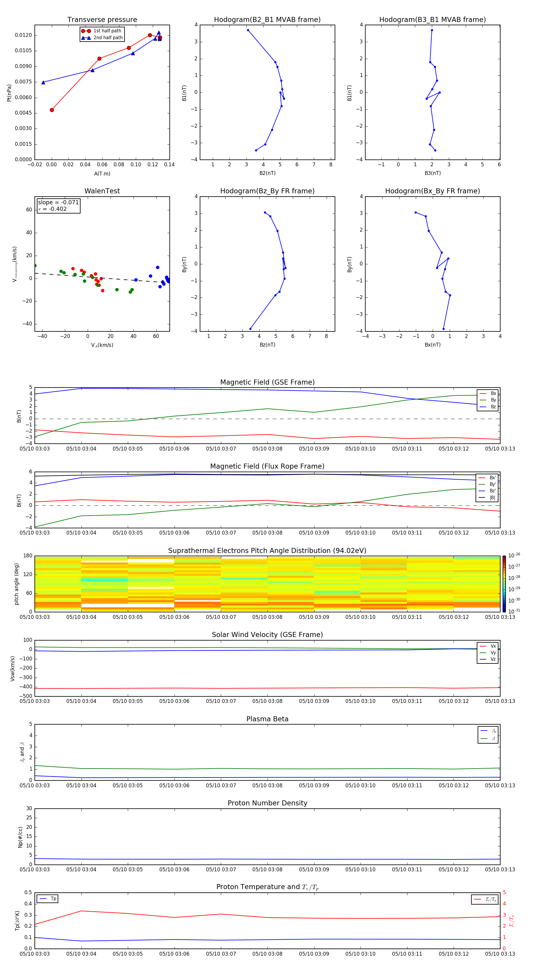Click '10^-26' colorbar tick label
535x980 pixels.
tap(514, 555)
